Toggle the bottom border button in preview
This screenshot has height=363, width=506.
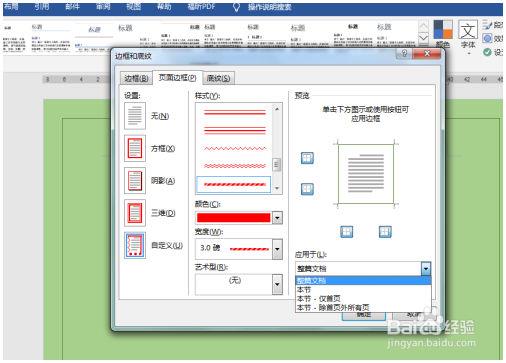[x=307, y=189]
